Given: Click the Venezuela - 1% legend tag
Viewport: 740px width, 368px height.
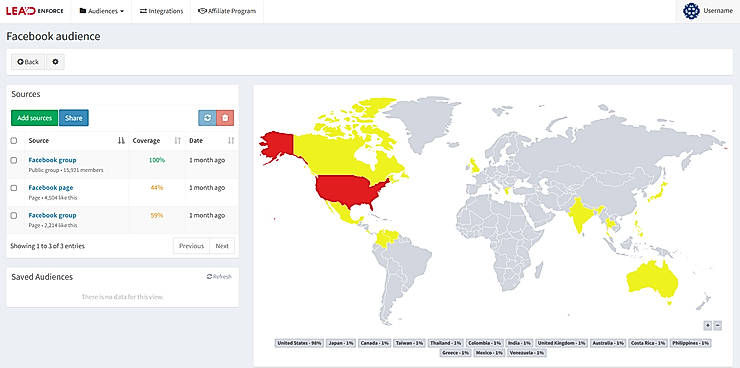Looking at the screenshot, I should [528, 352].
